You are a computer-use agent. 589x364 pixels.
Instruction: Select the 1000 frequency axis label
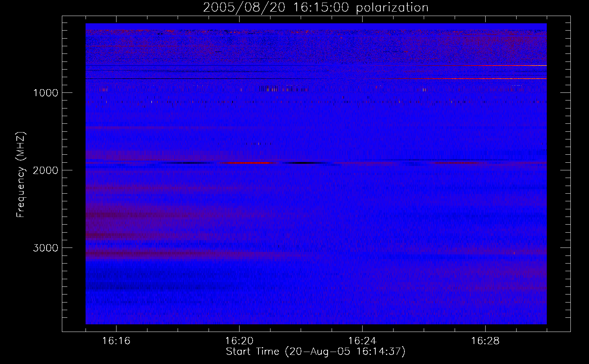(x=46, y=93)
